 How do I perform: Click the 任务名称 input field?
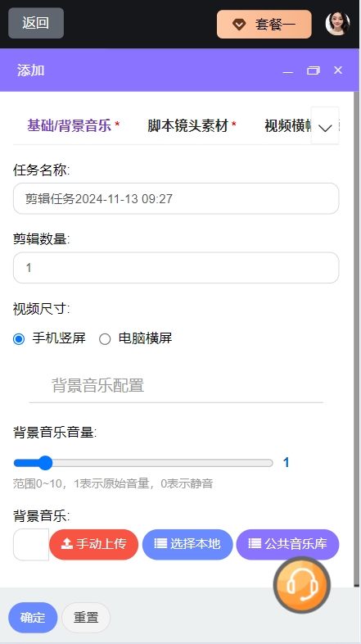(176, 199)
